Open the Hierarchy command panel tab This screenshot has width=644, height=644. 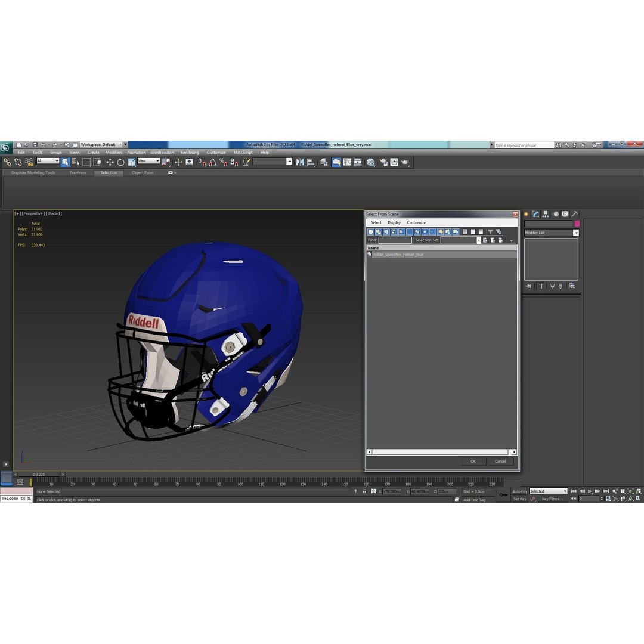[546, 214]
